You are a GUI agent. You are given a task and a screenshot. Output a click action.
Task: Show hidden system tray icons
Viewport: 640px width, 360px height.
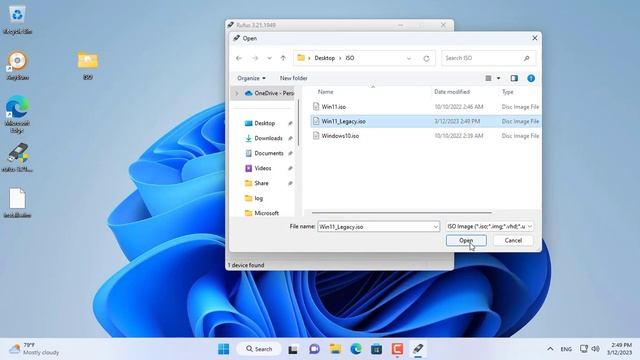click(550, 349)
